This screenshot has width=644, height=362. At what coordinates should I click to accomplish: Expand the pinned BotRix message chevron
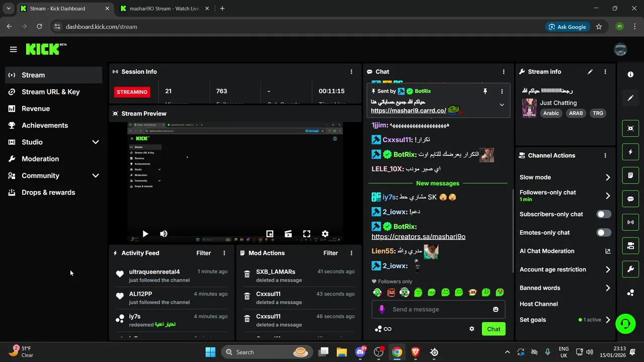502,105
